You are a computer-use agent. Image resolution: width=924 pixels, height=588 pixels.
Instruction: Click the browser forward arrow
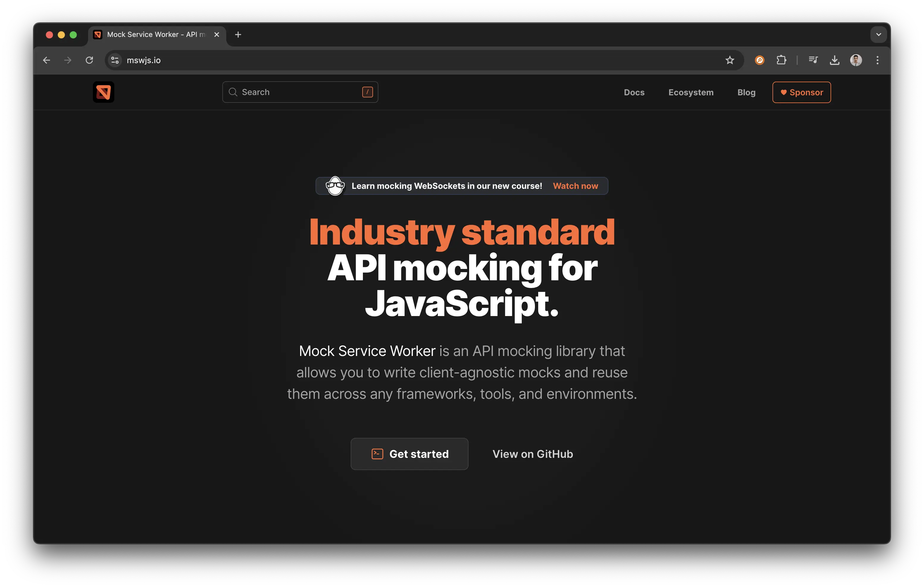(68, 60)
